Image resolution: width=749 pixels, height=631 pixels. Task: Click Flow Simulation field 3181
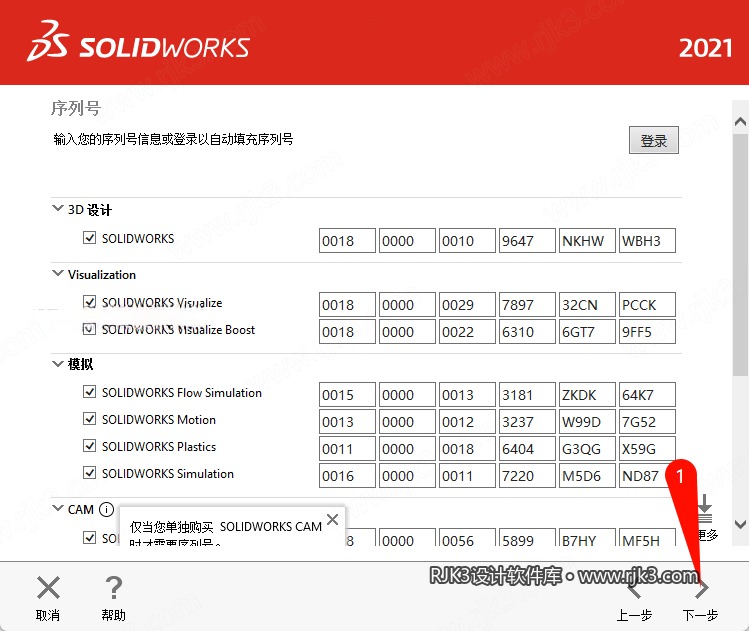point(527,395)
